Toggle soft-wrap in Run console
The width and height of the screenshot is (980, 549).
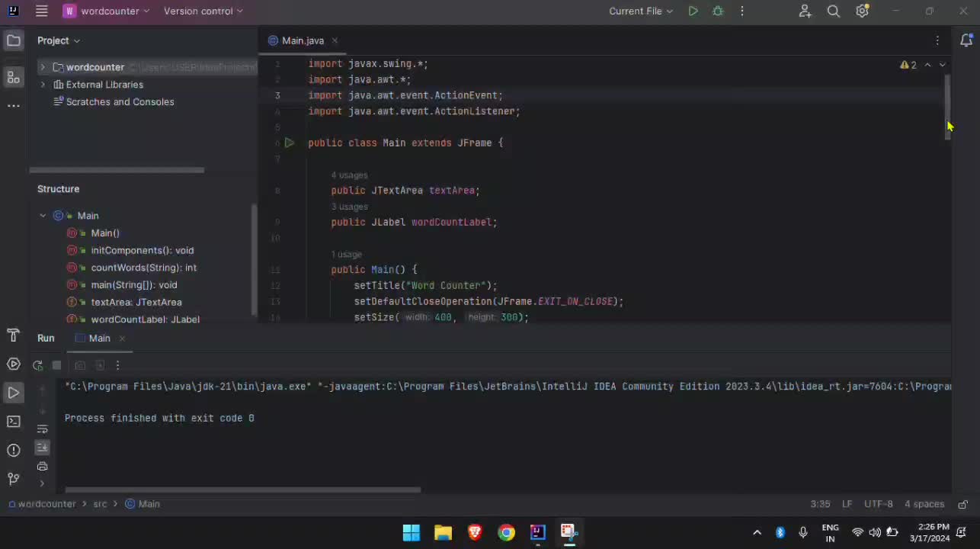point(42,429)
